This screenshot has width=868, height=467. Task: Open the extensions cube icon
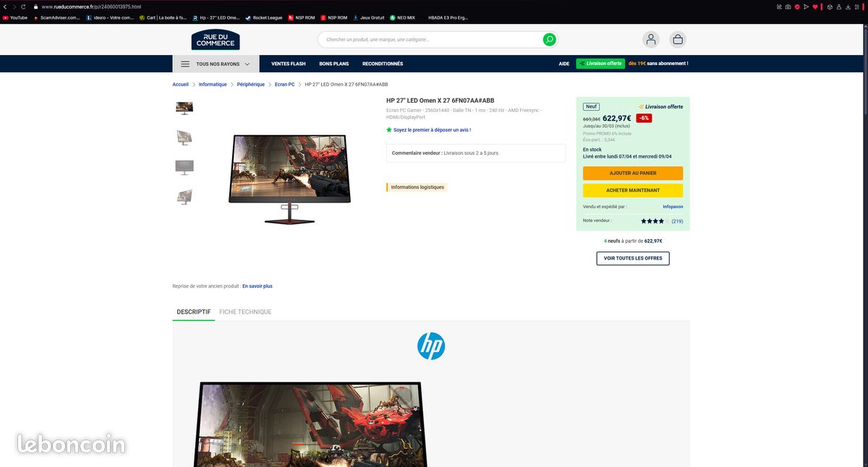pos(830,7)
